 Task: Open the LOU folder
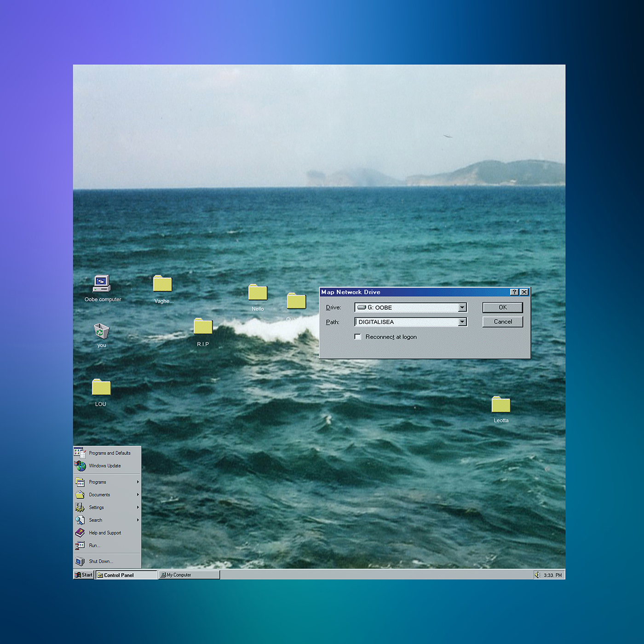(x=101, y=388)
